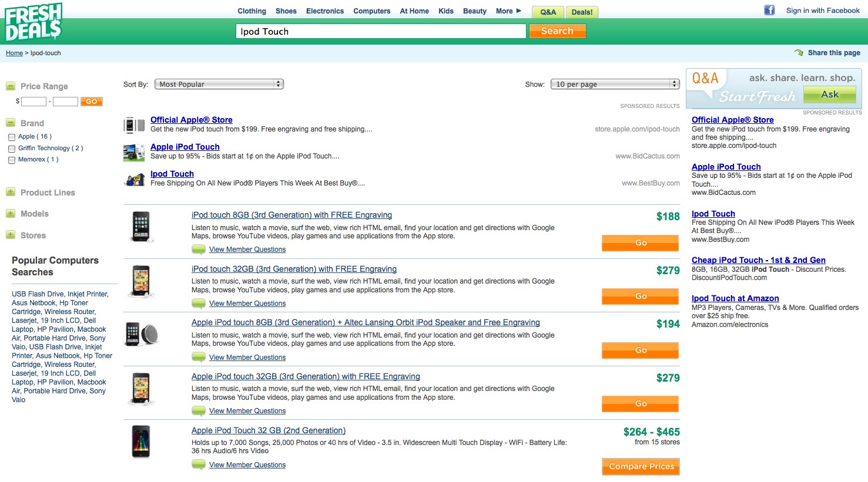
Task: Click Best Buy Ipod Touch ad icon
Action: click(x=134, y=180)
